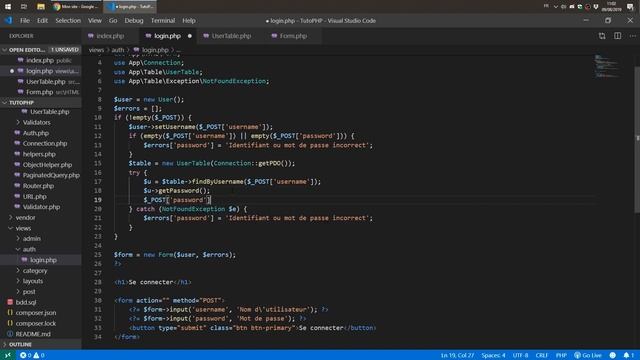Open the Windows Start button

pos(8,7)
